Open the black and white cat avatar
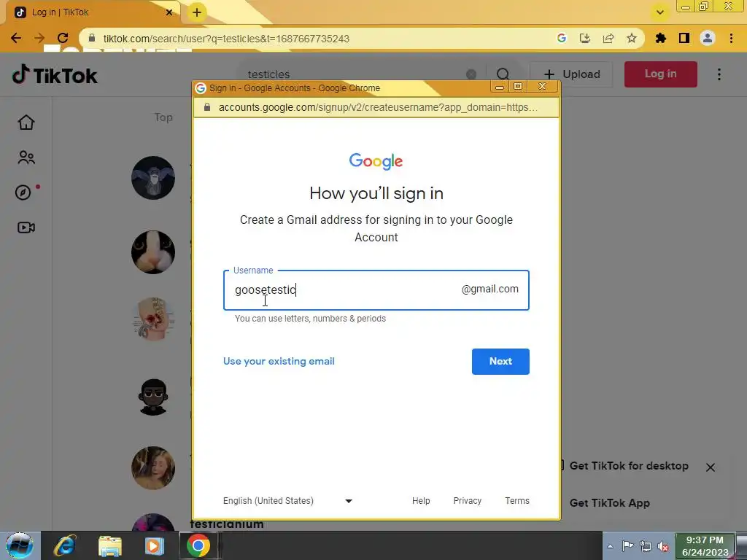Viewport: 747px width, 560px height. (153, 252)
